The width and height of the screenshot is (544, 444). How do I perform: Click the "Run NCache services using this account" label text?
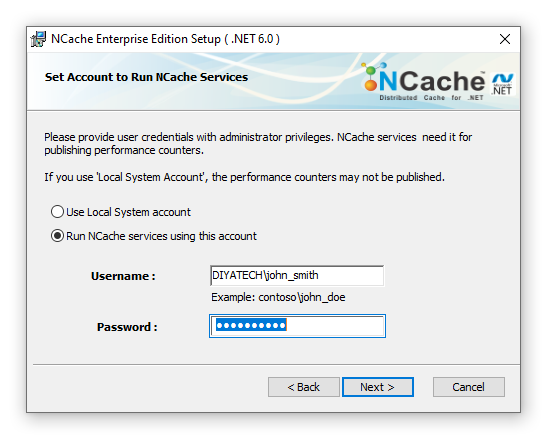(x=161, y=236)
